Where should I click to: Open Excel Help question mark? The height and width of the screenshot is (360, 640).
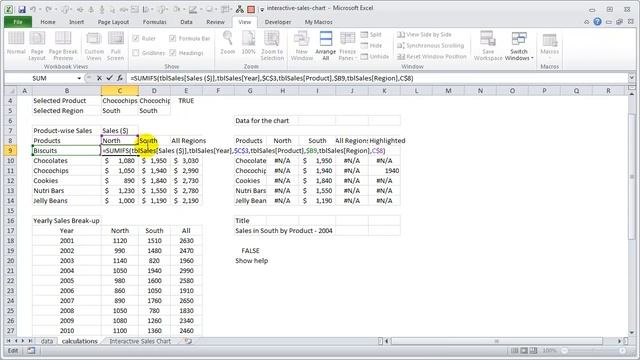tap(597, 22)
